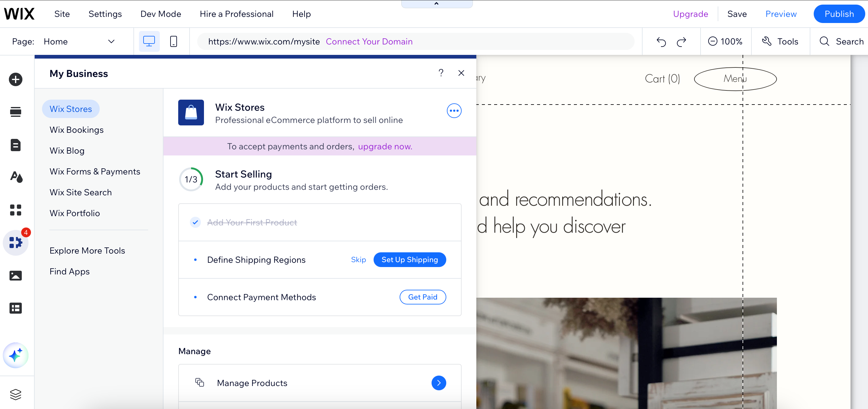Open the Sections icon in left sidebar
The height and width of the screenshot is (409, 868).
click(x=16, y=112)
